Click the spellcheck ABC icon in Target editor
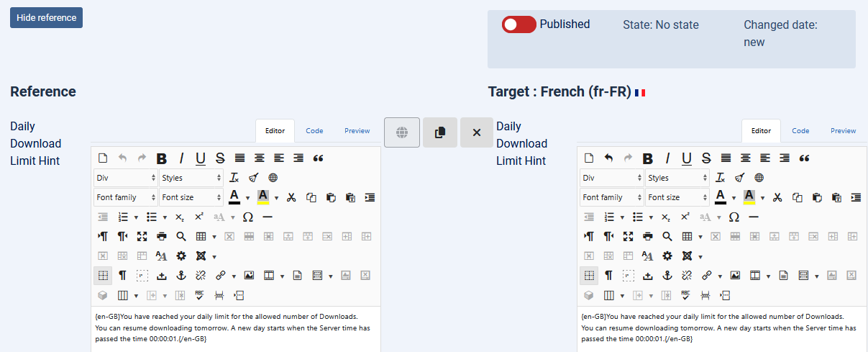The image size is (868, 352). point(685,294)
